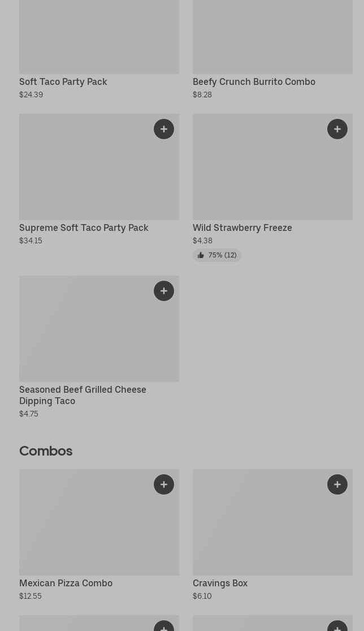Add Wild Strawberry Freeze using plus icon
Screen dimensions: 364x631
(x=337, y=129)
